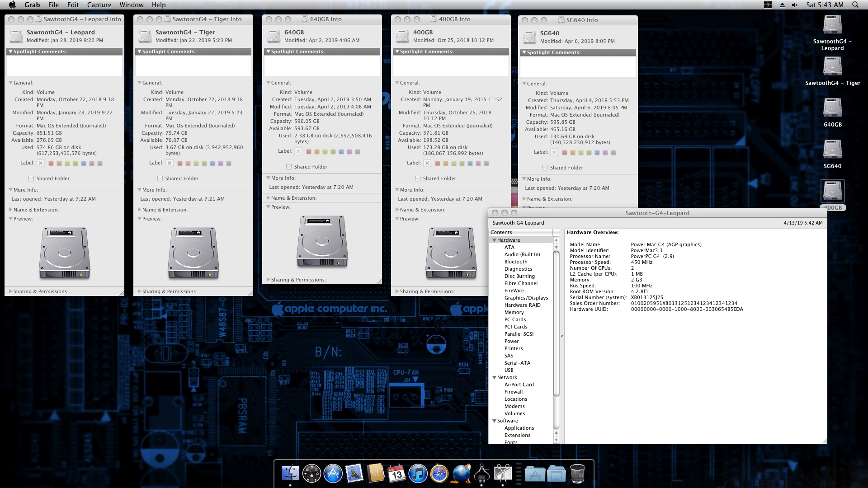The width and height of the screenshot is (868, 488).
Task: Clear label with X in Tiger Info window
Action: click(x=170, y=163)
